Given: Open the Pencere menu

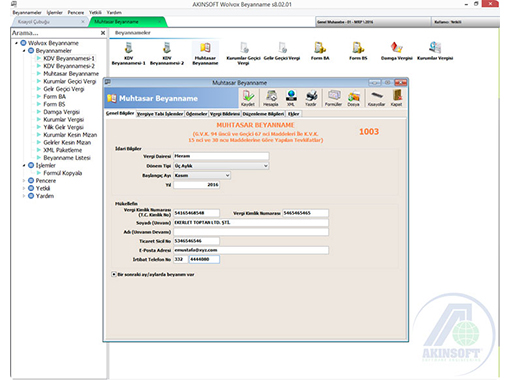Looking at the screenshot, I should click(x=76, y=13).
